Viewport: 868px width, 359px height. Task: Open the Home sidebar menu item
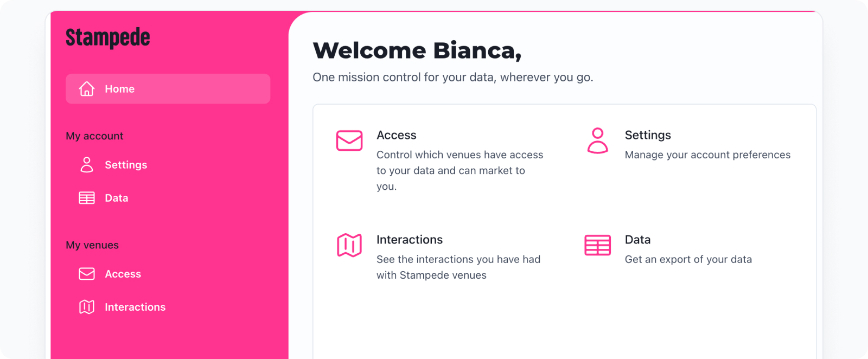click(x=168, y=89)
